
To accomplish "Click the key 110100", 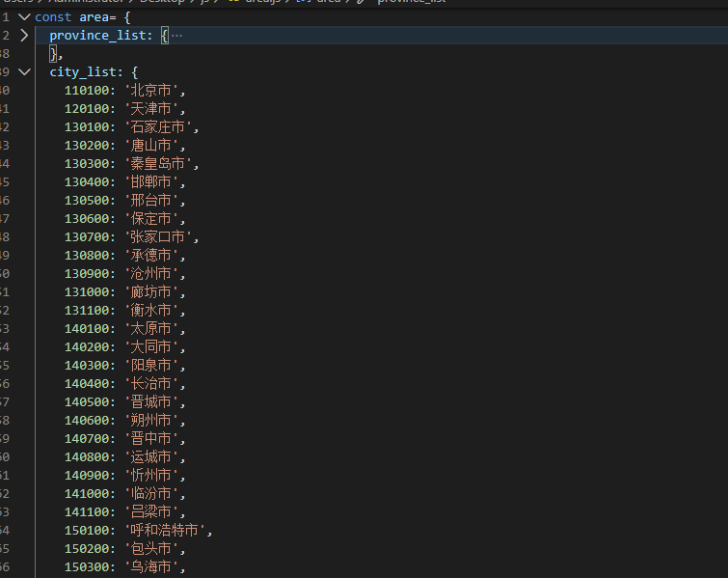I will (x=87, y=91).
